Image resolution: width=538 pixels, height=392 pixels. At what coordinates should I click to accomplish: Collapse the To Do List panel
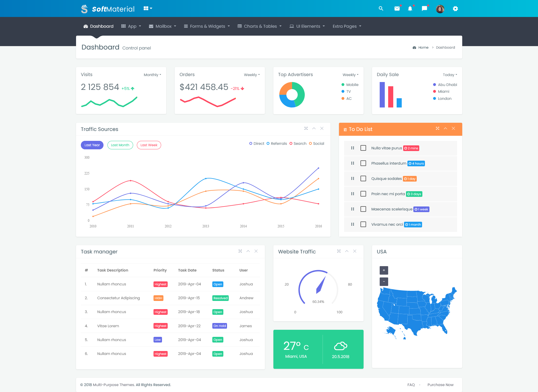click(x=445, y=128)
